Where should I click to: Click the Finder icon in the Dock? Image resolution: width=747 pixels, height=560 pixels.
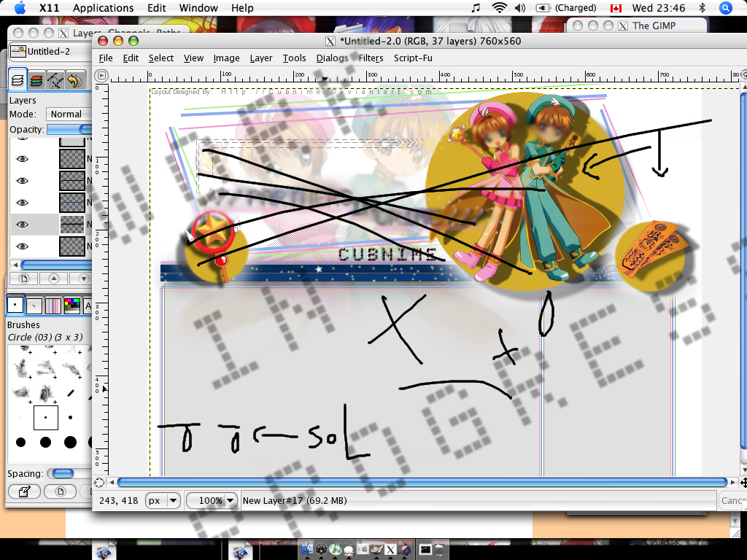307,550
